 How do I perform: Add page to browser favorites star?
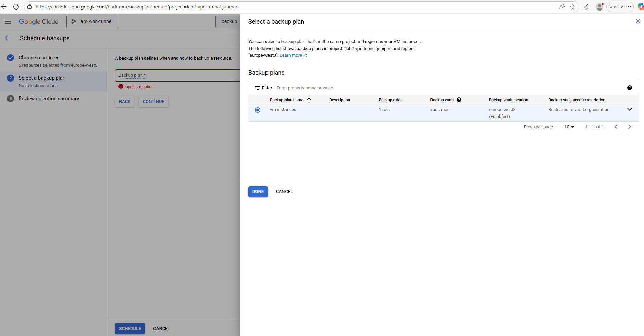573,7
